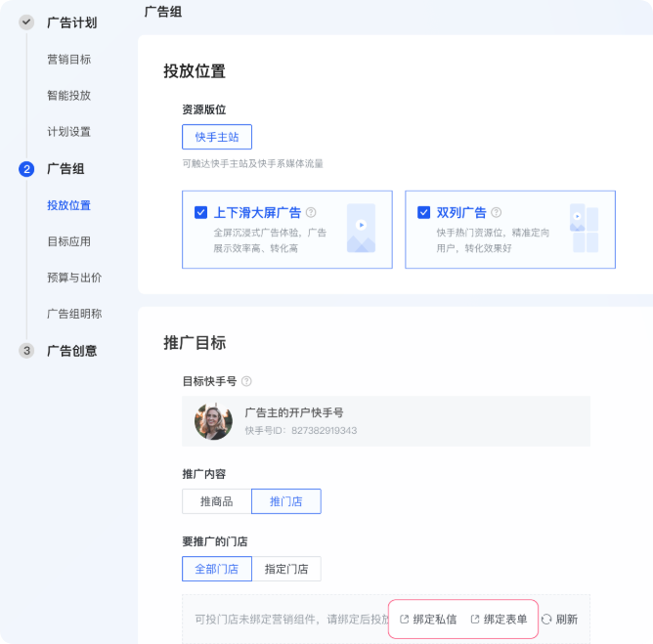Open help icon beside 双列广告

[x=496, y=213]
